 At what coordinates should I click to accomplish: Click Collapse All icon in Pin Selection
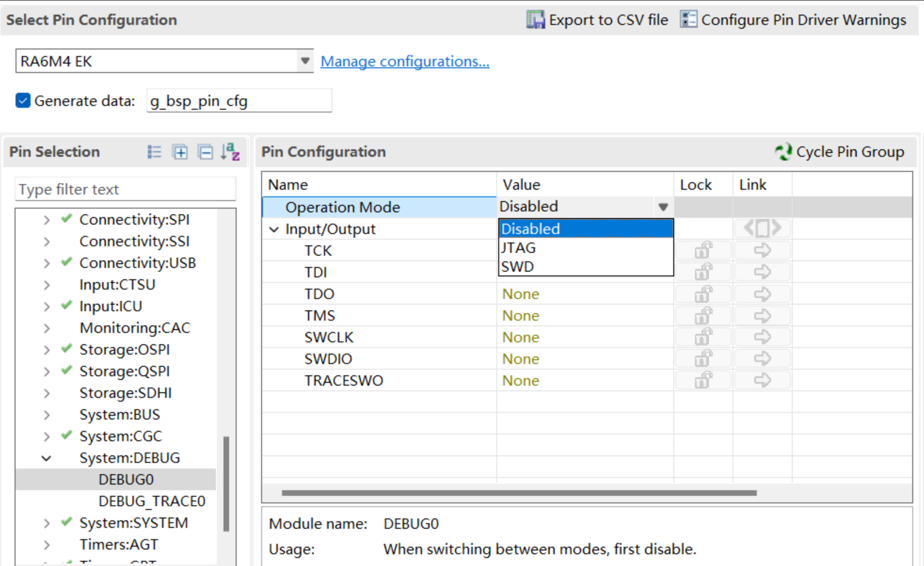[206, 152]
